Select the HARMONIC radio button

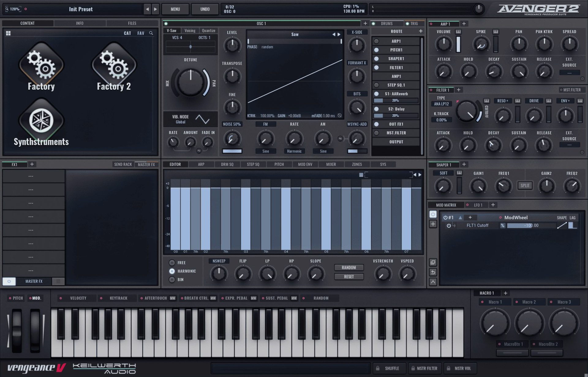point(172,271)
